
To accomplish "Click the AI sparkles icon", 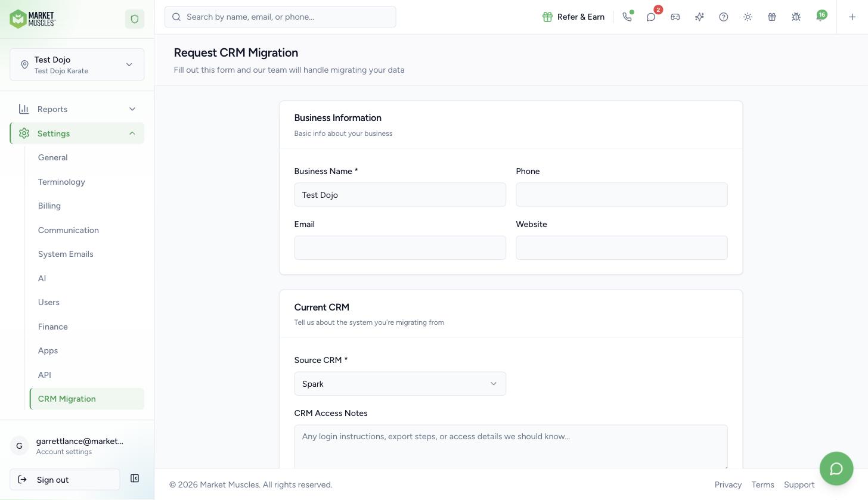I will tap(699, 17).
